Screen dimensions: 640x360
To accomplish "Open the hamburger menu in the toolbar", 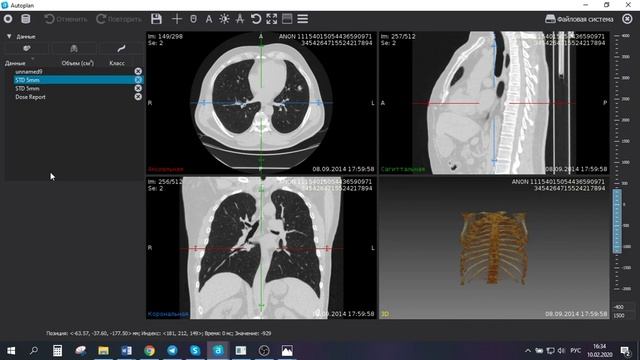I will pos(302,19).
